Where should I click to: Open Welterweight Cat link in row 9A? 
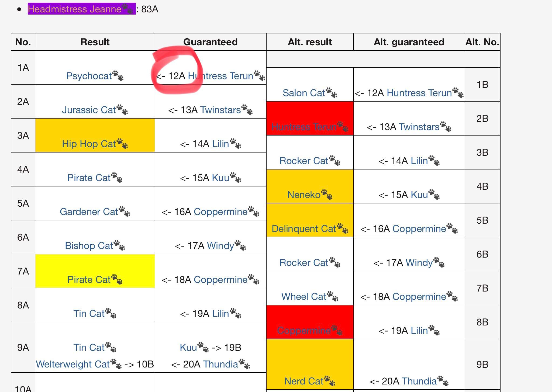click(x=73, y=364)
